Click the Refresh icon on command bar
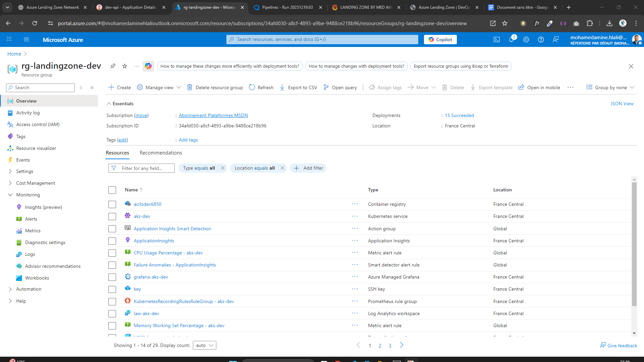 tap(252, 87)
